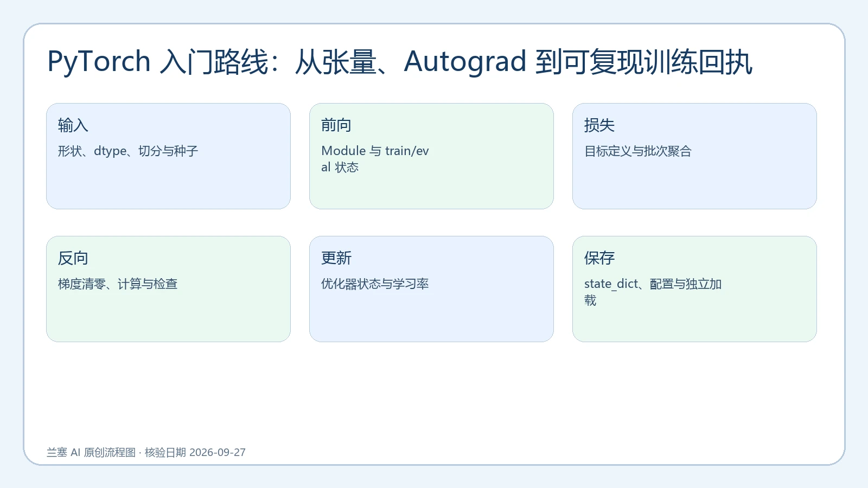The width and height of the screenshot is (868, 488).
Task: Select the "损失" card heading
Action: tap(599, 125)
